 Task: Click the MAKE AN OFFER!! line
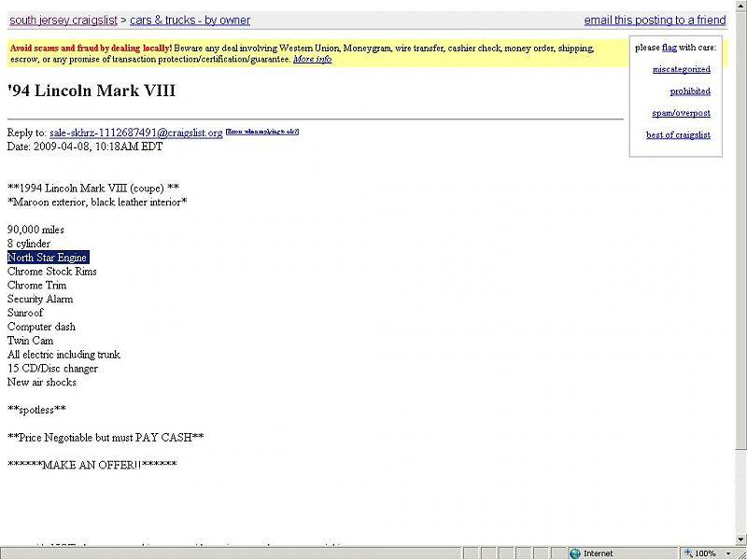tap(92, 465)
